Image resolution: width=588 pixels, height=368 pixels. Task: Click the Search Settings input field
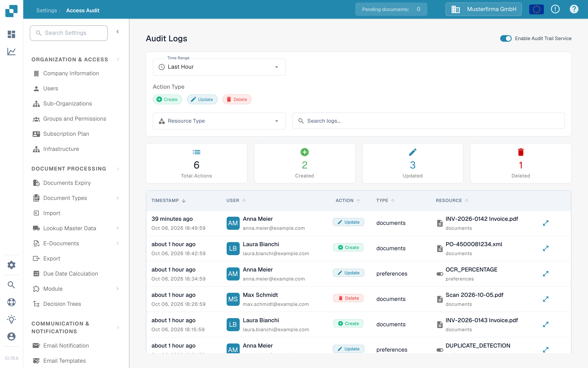[x=69, y=33]
